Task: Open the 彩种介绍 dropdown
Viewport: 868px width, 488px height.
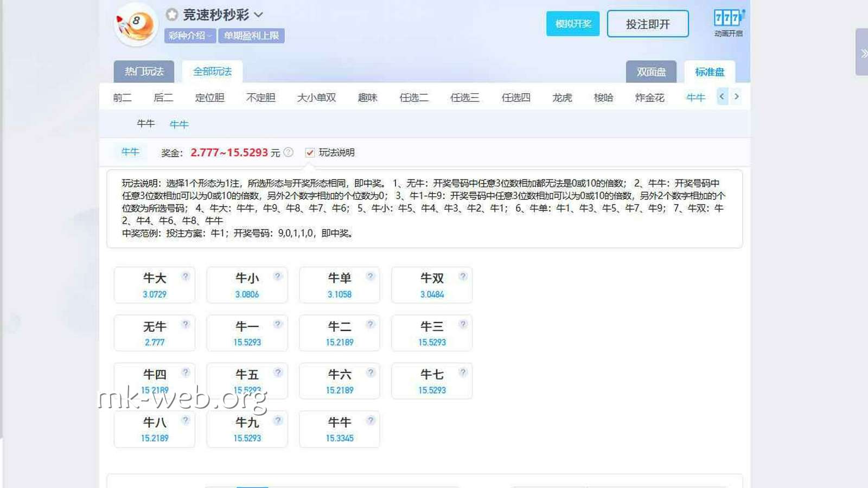Action: pyautogui.click(x=190, y=36)
